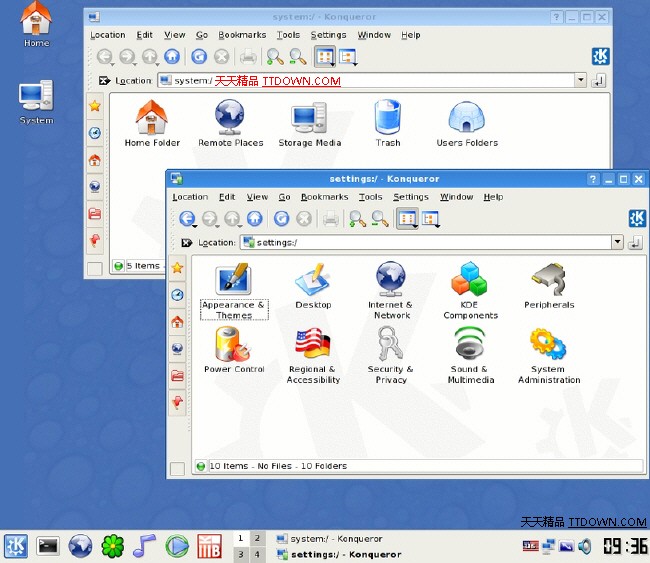Viewport: 650px width, 563px height.
Task: Open Location menu in settings window
Action: tap(190, 197)
